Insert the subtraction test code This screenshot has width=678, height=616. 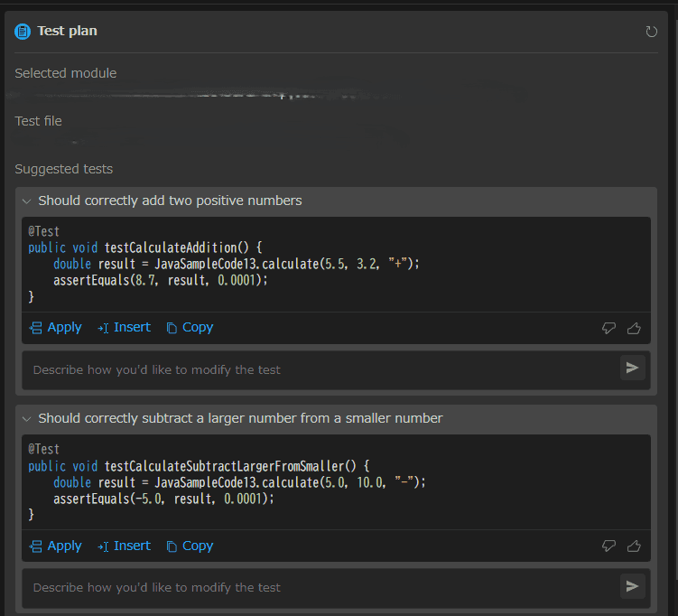[x=124, y=546]
